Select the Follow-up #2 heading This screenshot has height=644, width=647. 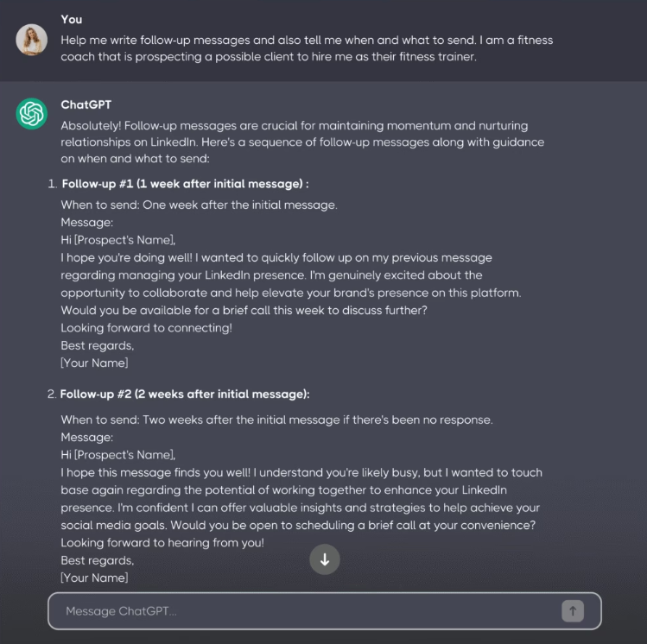click(x=184, y=394)
